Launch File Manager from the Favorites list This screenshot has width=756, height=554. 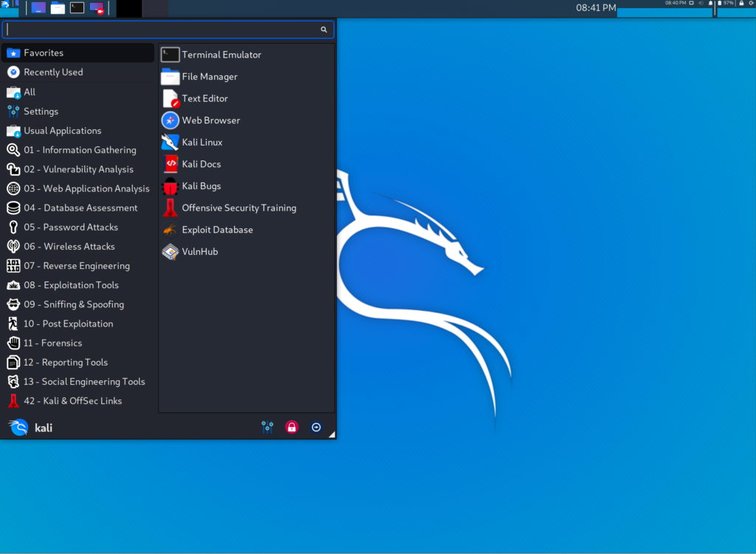point(247,76)
